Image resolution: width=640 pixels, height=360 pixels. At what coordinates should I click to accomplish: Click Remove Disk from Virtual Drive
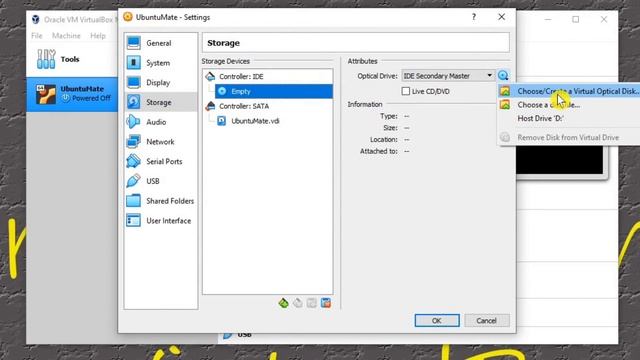(570, 138)
